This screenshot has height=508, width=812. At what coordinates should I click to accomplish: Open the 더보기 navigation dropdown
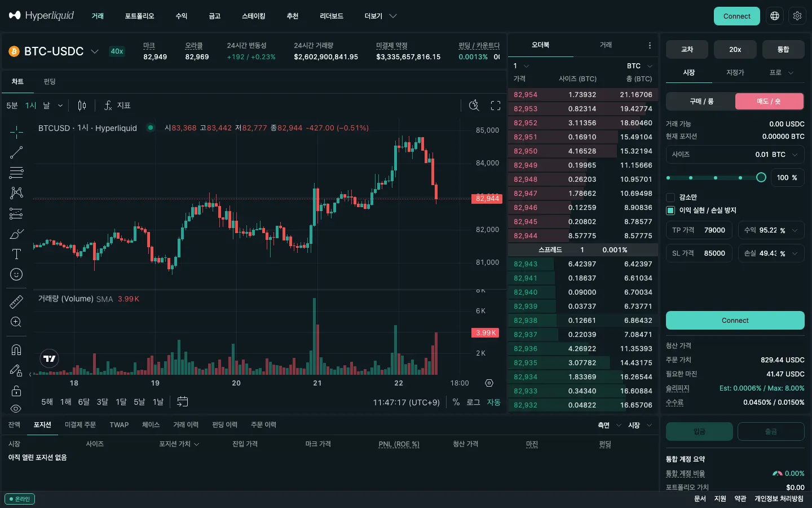[x=381, y=16]
